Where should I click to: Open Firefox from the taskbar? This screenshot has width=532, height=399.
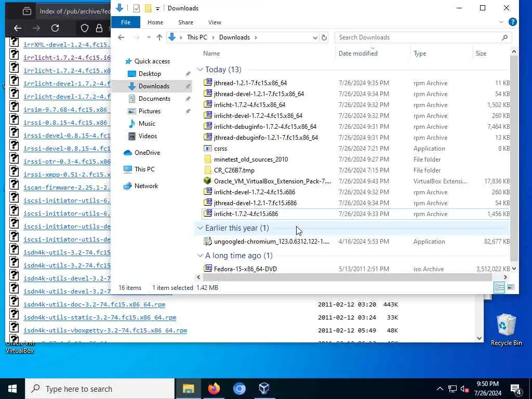tap(214, 389)
